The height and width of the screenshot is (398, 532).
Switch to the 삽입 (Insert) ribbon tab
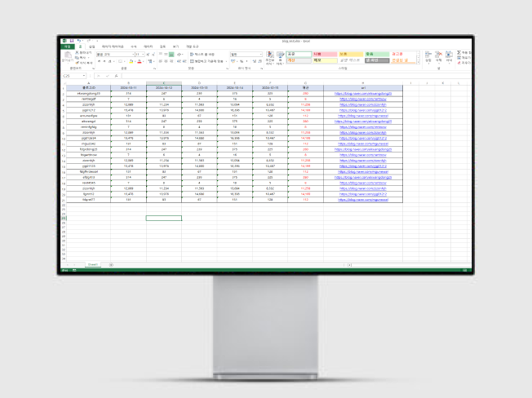pyautogui.click(x=91, y=47)
